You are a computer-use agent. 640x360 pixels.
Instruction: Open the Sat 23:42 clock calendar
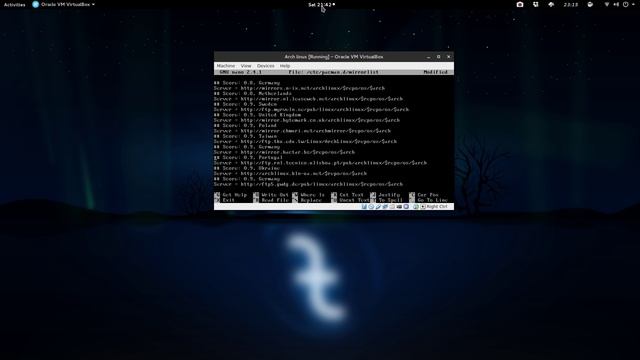pyautogui.click(x=321, y=4)
